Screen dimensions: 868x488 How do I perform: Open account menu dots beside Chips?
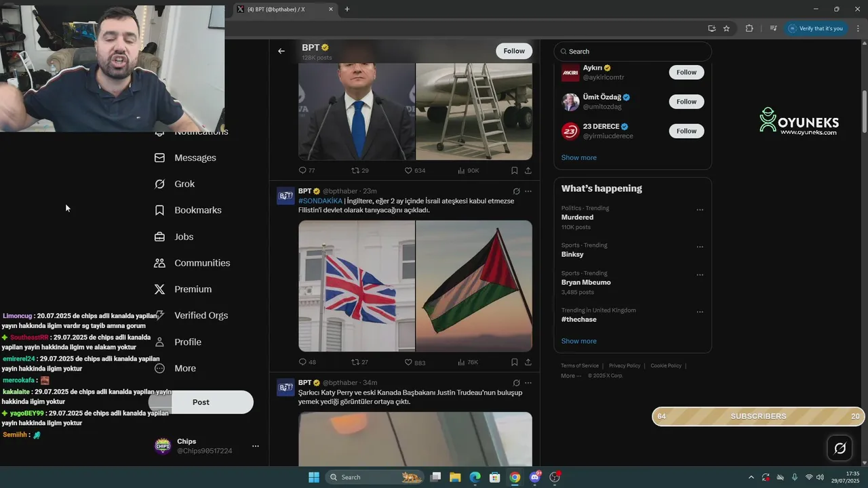point(256,446)
